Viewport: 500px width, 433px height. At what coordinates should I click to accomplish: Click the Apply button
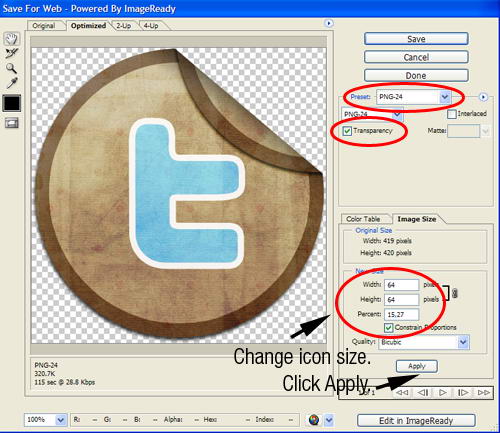click(417, 366)
